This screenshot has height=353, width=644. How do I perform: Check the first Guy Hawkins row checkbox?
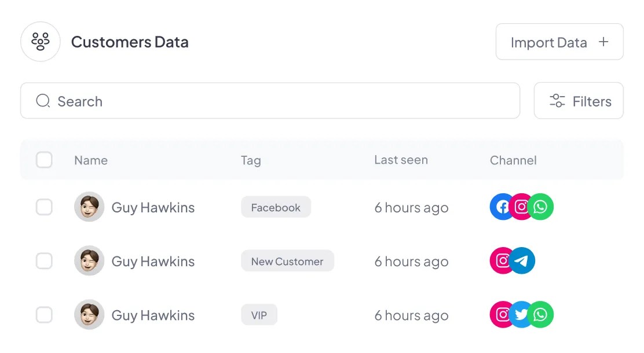(x=44, y=207)
